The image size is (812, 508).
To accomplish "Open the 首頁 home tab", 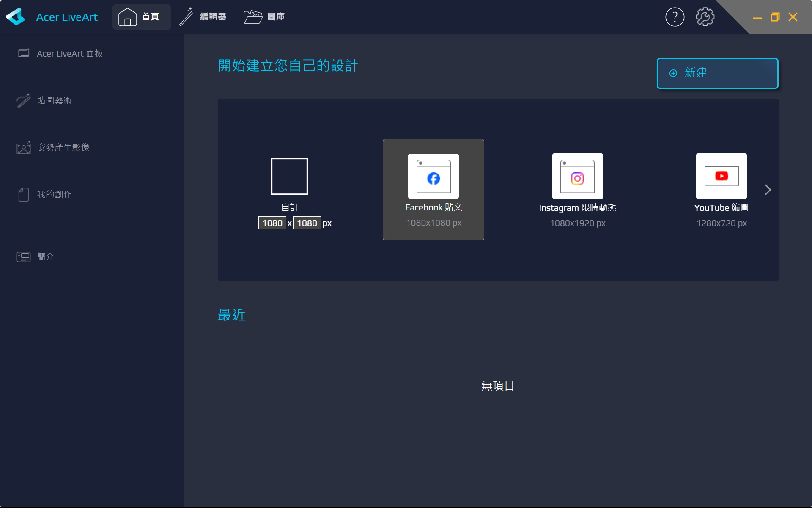I will click(x=141, y=17).
